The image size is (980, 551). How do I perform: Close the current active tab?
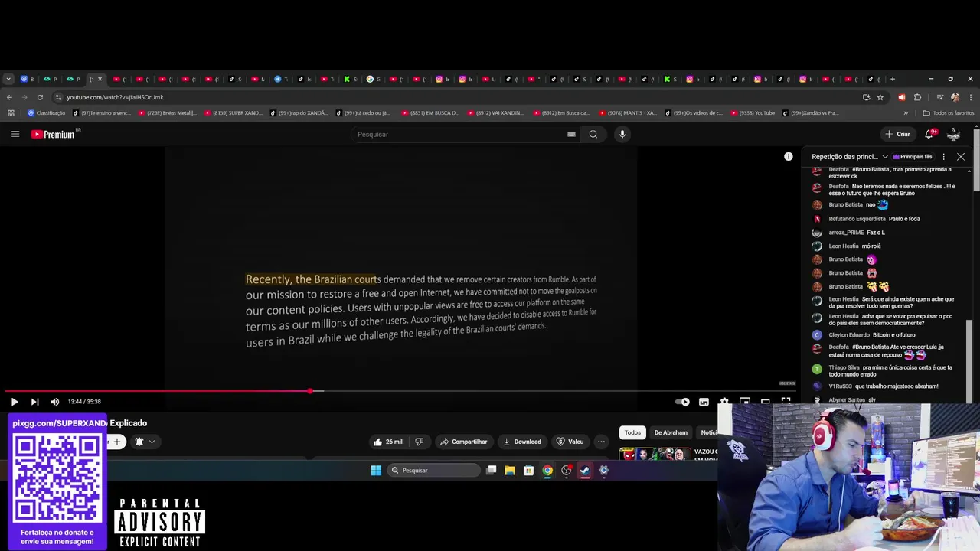coord(100,79)
